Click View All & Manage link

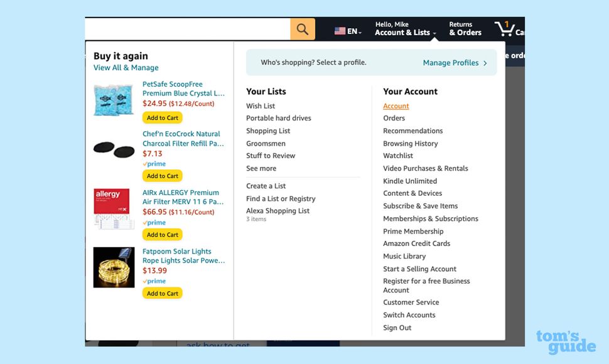click(x=126, y=67)
